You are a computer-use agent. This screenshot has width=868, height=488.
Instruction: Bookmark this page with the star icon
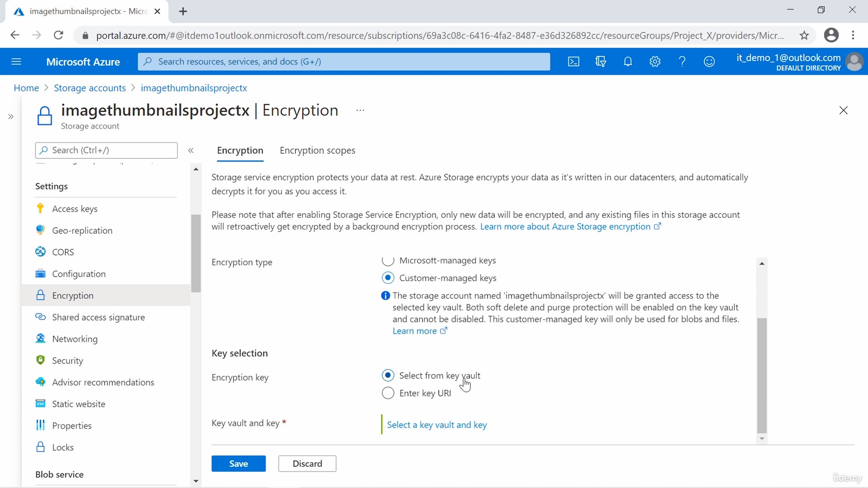click(804, 35)
